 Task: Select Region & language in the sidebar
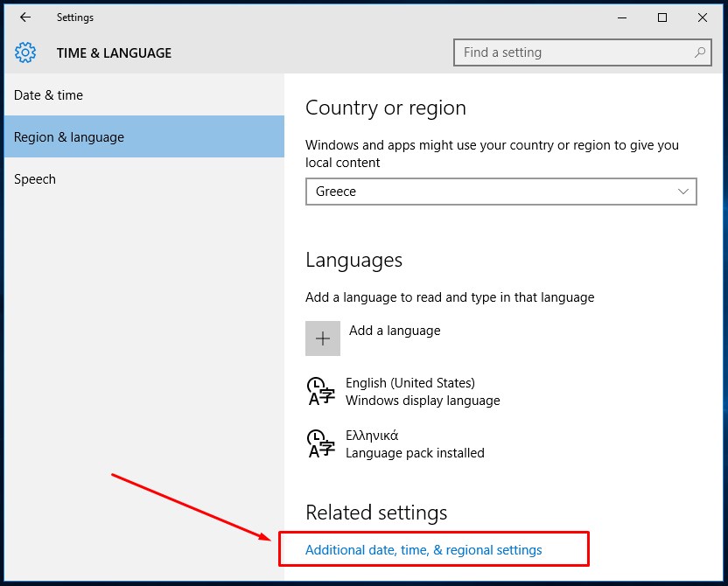(x=143, y=136)
